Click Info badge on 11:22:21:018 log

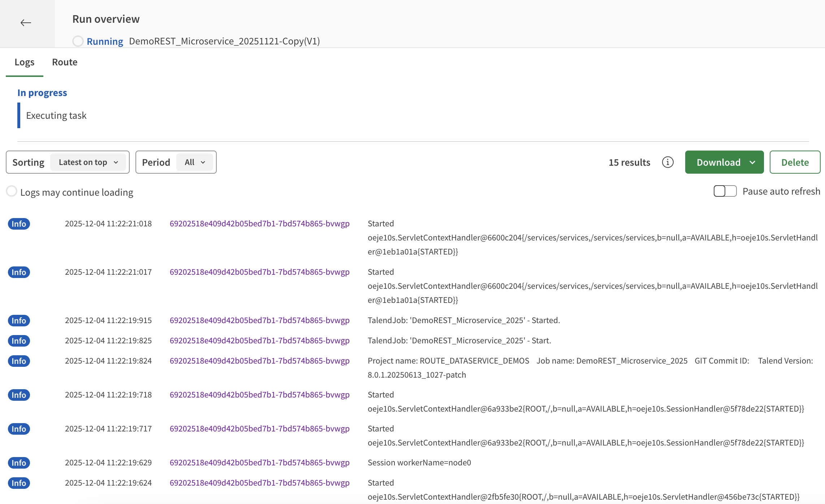coord(19,224)
